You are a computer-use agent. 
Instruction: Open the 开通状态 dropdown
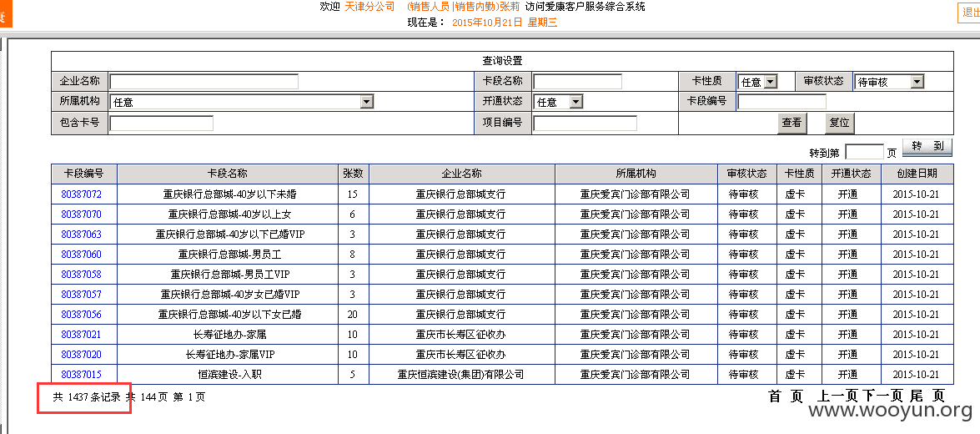point(557,102)
